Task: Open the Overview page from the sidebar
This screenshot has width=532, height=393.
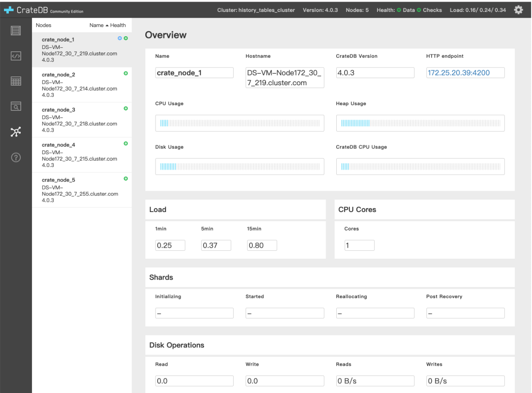Action: [16, 30]
